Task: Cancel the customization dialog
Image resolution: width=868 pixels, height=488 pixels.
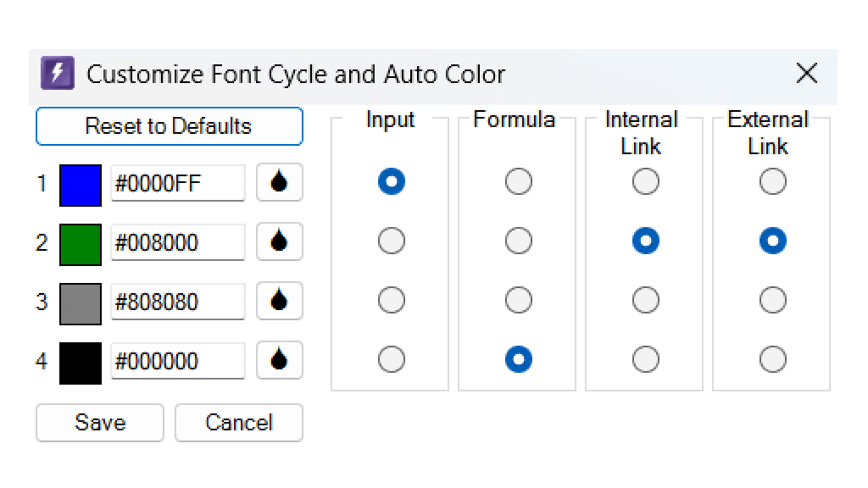Action: [x=238, y=422]
